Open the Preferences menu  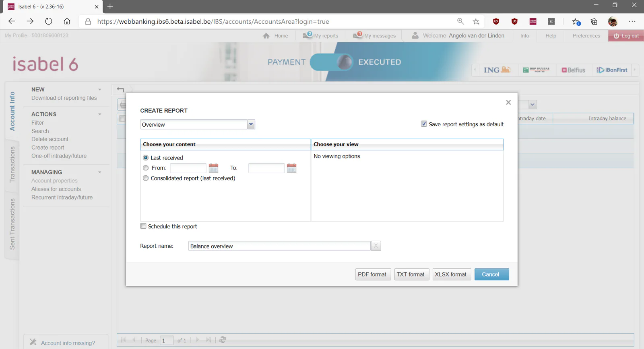click(586, 35)
